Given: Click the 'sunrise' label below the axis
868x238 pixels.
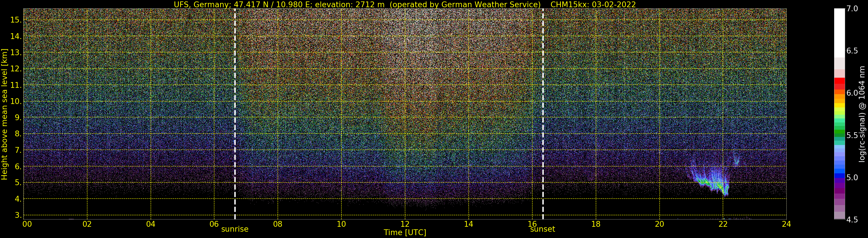Looking at the screenshot, I should coord(235,229).
